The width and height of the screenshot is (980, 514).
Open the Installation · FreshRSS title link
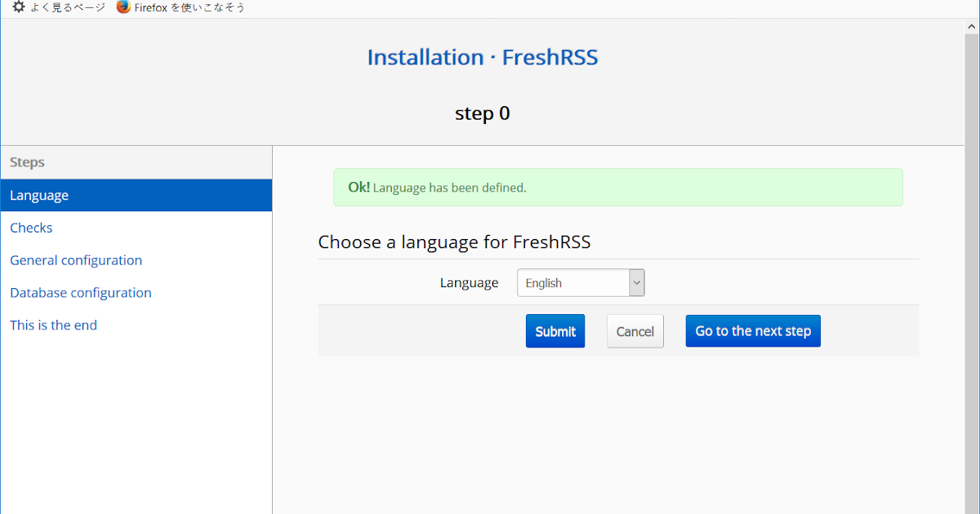pyautogui.click(x=482, y=58)
